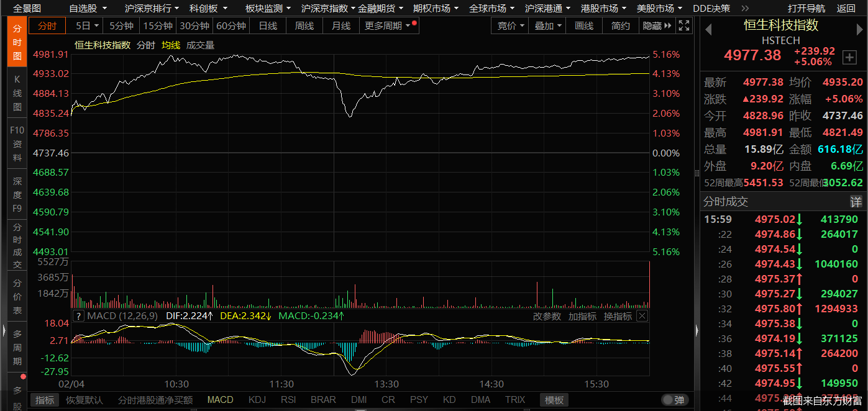
Task: Open 分时成交 details via 详 icon
Action: [x=856, y=202]
